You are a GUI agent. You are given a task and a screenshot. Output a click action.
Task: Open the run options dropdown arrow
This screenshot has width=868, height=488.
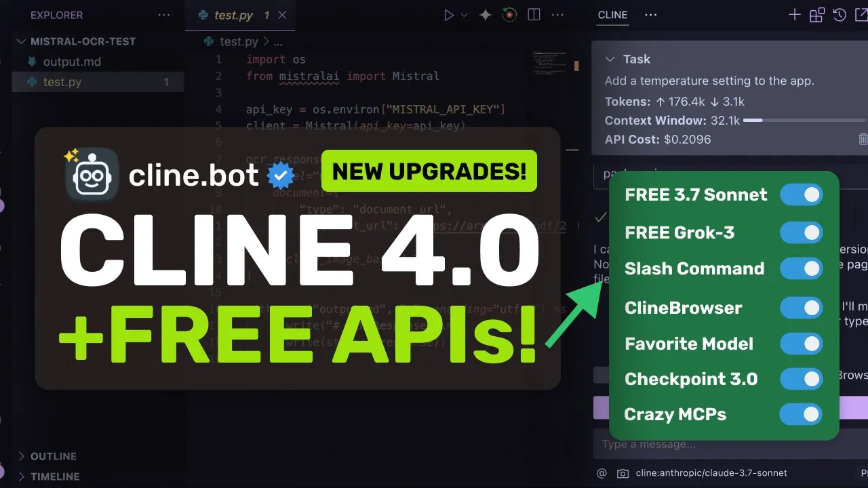pos(465,15)
